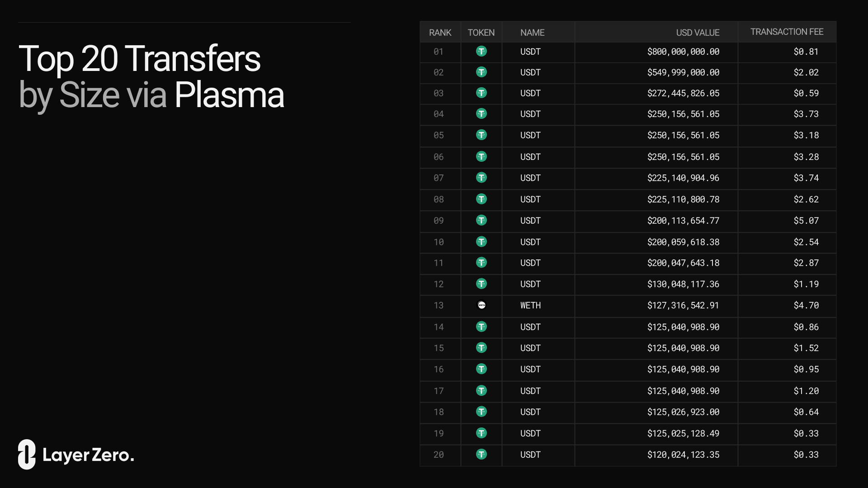
Task: Click the WETH token icon in rank 13
Action: click(x=481, y=305)
